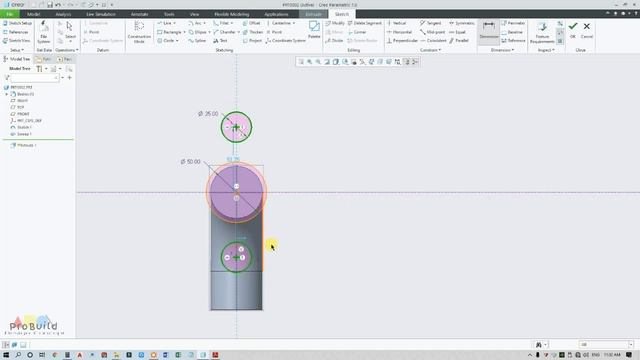The width and height of the screenshot is (640, 360).
Task: Select the sketch Text tool
Action: click(220, 40)
